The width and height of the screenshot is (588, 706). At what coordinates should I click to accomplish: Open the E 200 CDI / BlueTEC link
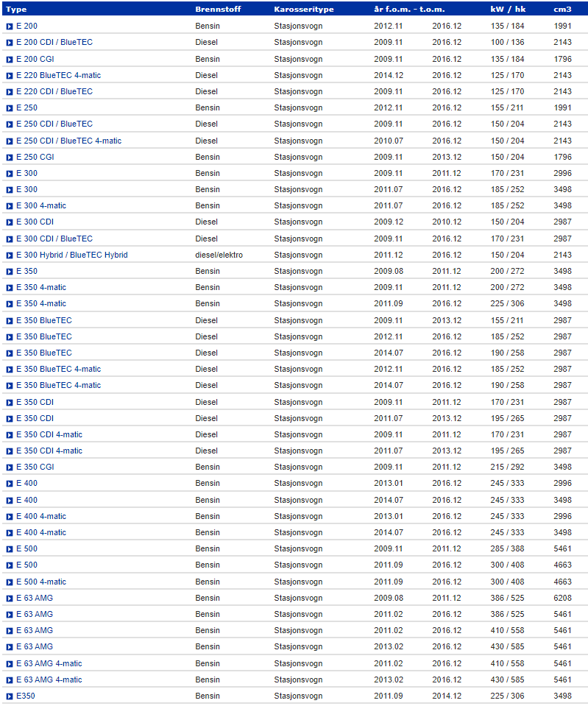(54, 42)
